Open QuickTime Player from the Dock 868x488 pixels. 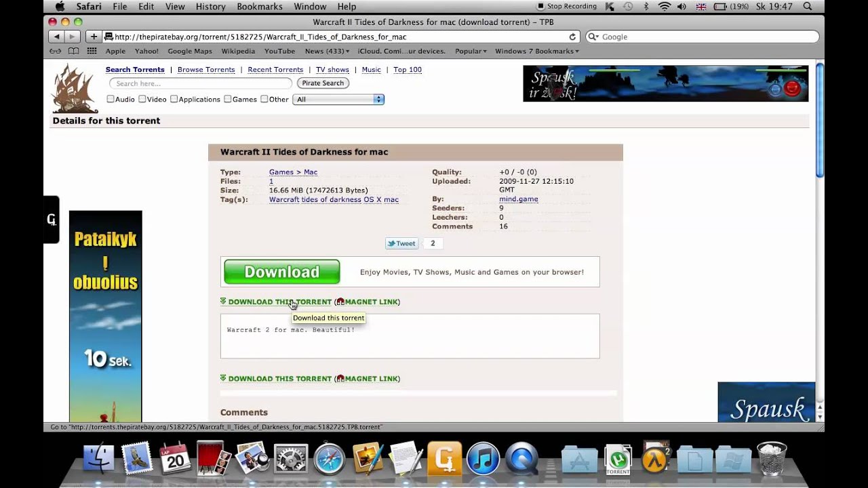[521, 459]
